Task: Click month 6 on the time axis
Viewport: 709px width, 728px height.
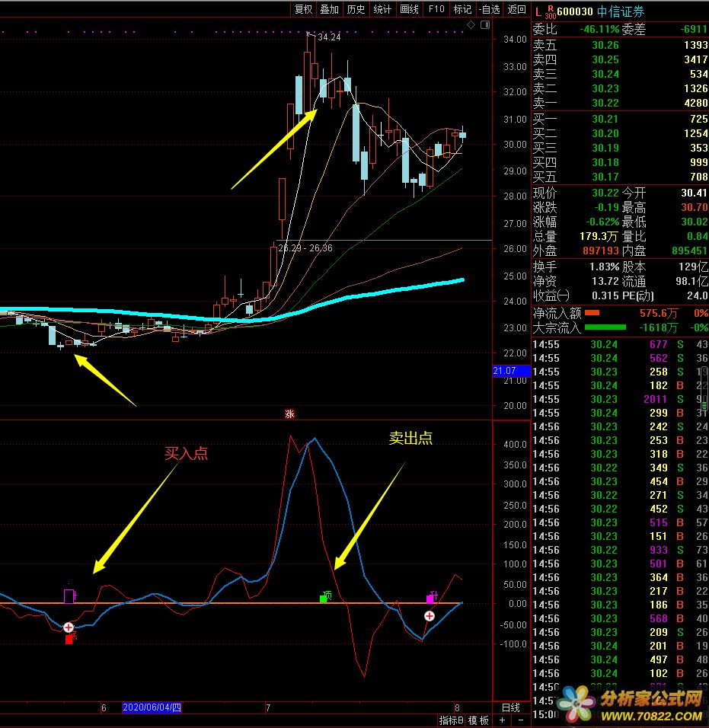Action: click(x=104, y=708)
